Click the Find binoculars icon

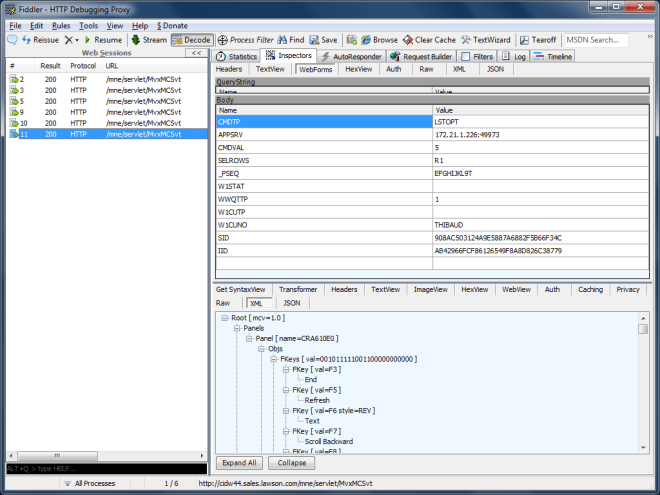tap(281, 40)
